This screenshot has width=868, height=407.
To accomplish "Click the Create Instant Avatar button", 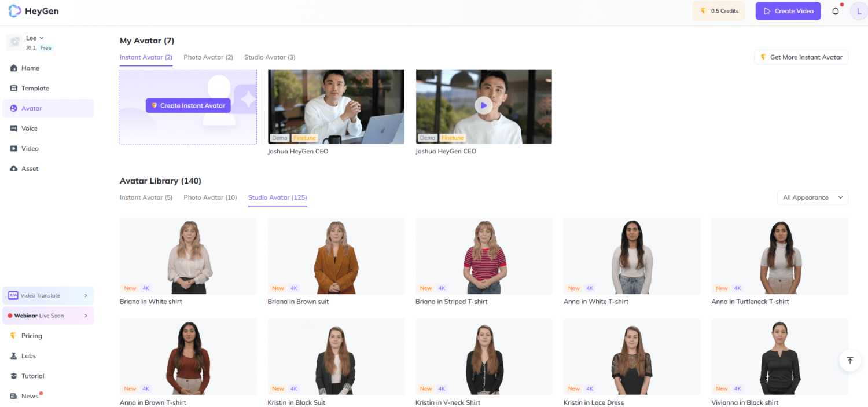I will [x=188, y=106].
